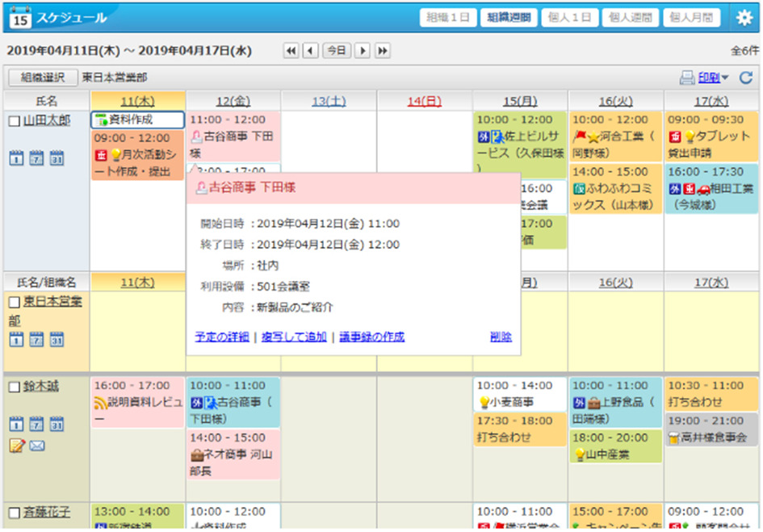Image resolution: width=763 pixels, height=532 pixels.
Task: Click the mail envelope icon under 鈴木誠
Action: tap(37, 445)
